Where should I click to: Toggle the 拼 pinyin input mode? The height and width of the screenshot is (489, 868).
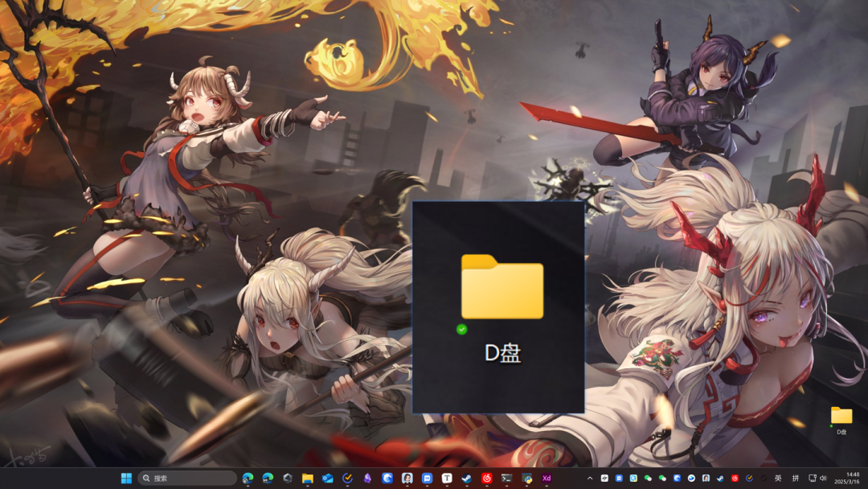click(796, 478)
